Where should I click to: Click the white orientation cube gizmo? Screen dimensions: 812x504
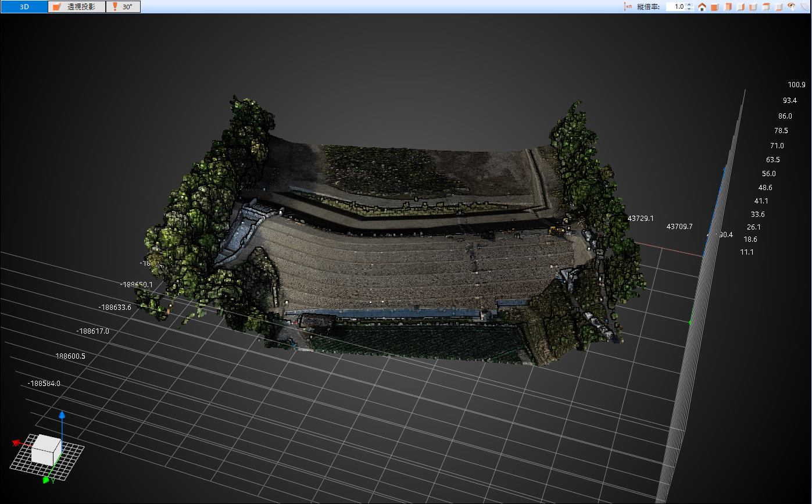point(46,449)
